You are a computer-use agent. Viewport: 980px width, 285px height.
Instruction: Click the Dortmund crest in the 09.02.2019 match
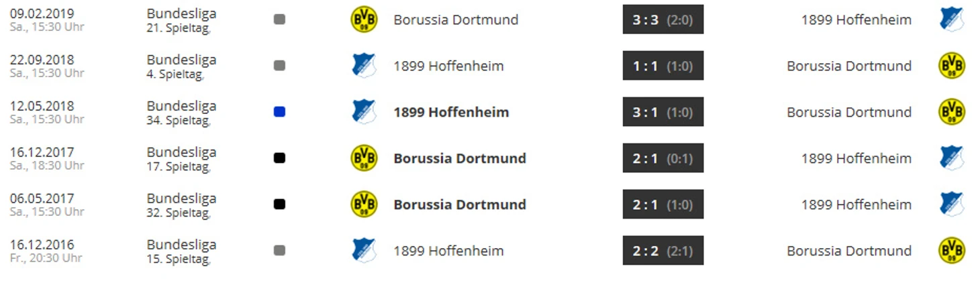coord(364,19)
